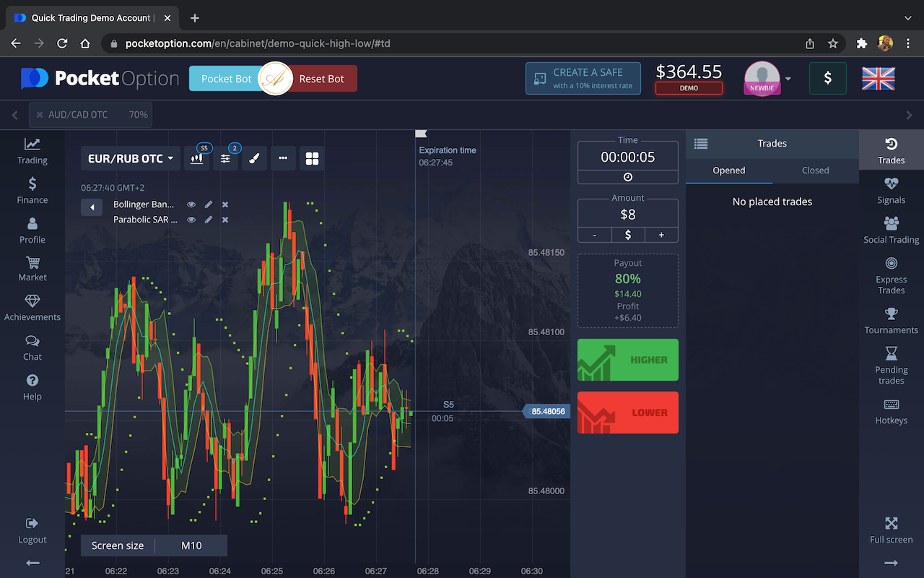The image size is (924, 578).
Task: Expand the EUR/RUB OTC asset dropdown
Action: point(130,158)
